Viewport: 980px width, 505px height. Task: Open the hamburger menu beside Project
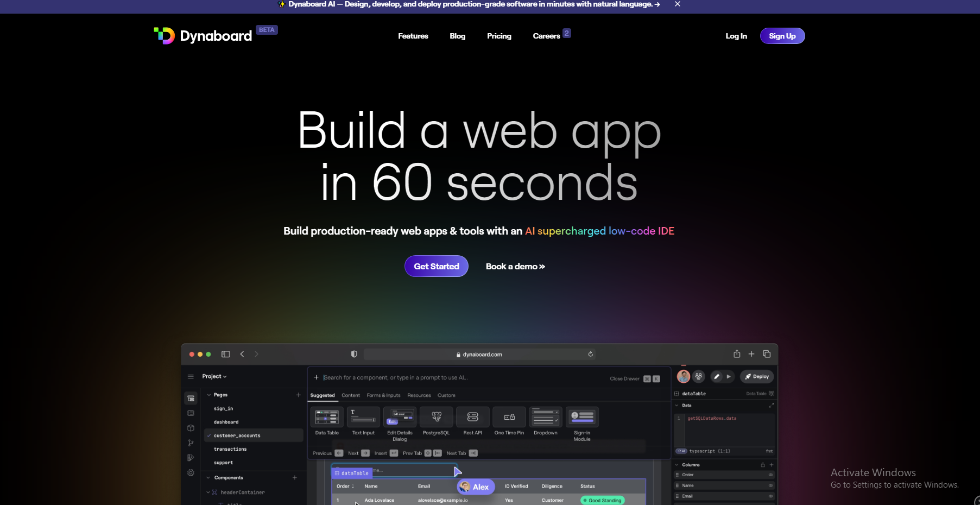(x=191, y=376)
